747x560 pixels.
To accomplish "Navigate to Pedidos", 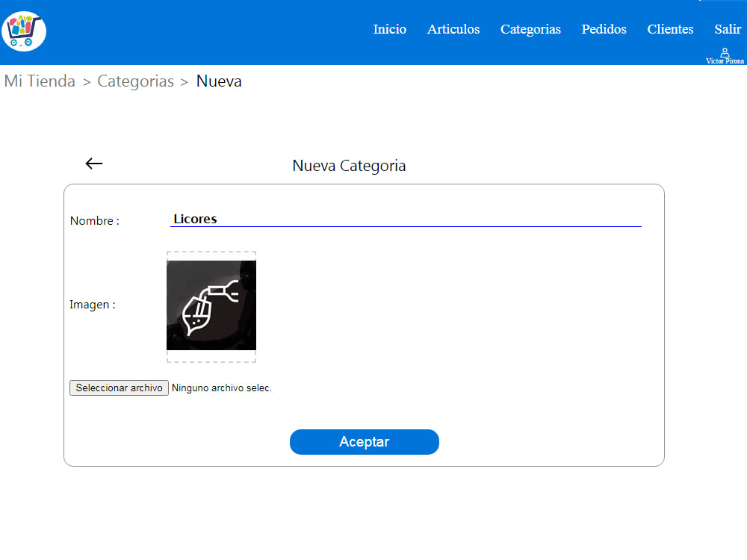I will 604,29.
